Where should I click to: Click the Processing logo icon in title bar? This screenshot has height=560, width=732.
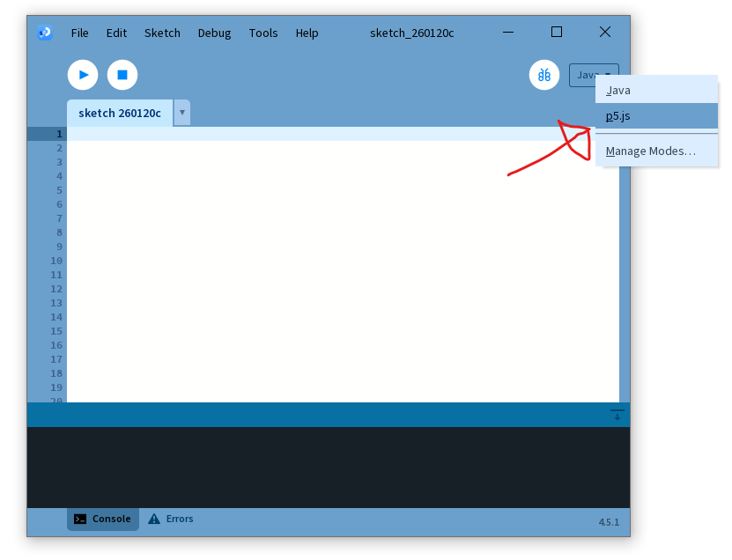tap(44, 33)
